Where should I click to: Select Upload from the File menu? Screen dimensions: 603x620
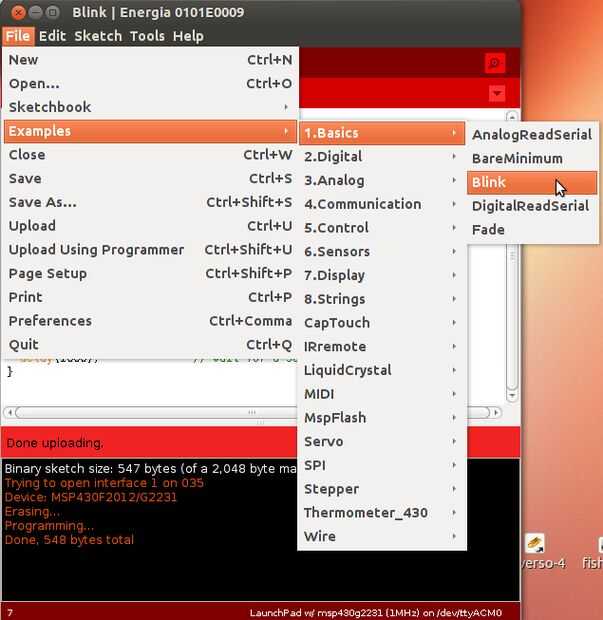150,226
